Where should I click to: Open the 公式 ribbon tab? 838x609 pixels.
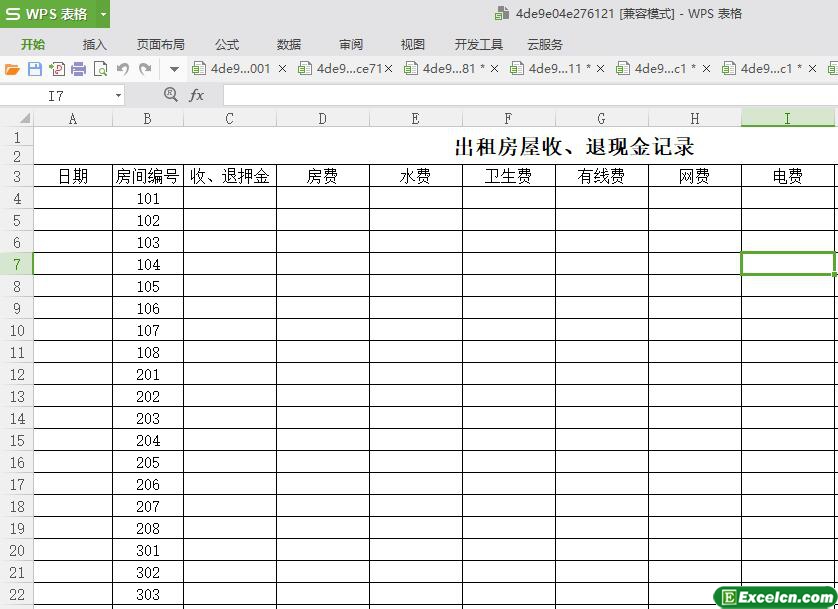tap(227, 44)
